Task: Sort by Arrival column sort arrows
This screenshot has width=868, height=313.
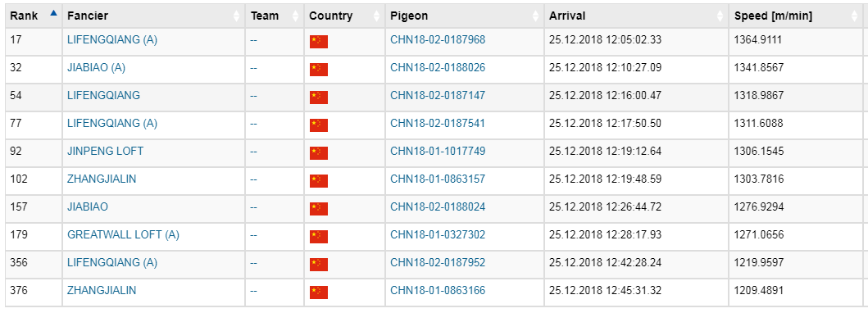Action: point(720,16)
